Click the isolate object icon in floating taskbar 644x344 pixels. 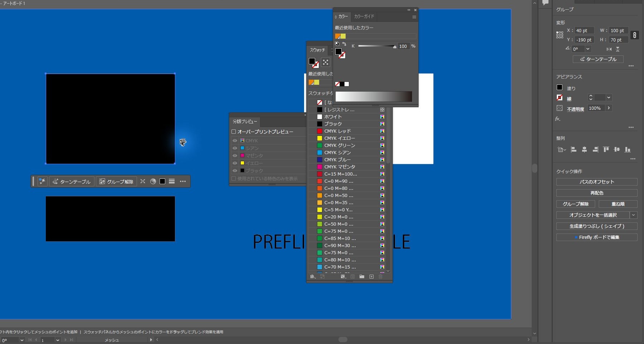143,181
